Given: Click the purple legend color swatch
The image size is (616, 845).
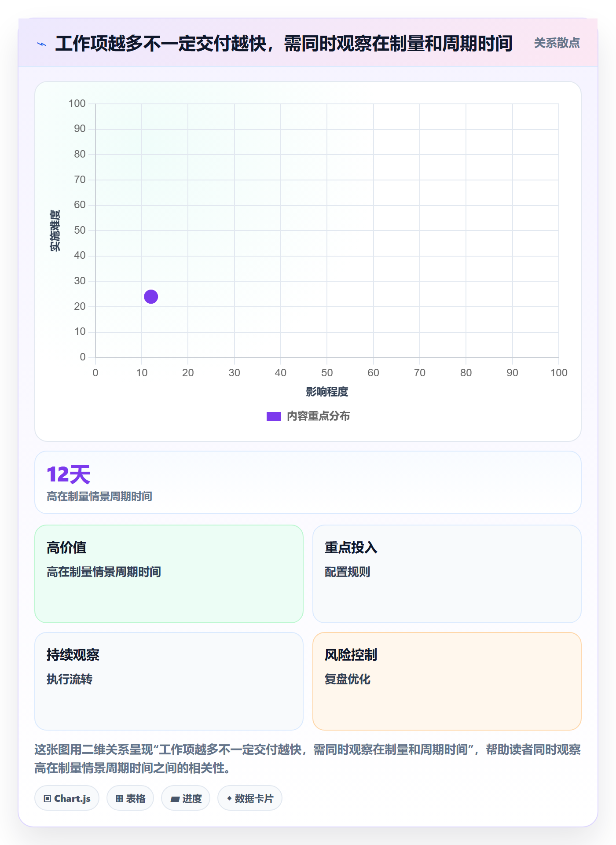Looking at the screenshot, I should point(274,416).
